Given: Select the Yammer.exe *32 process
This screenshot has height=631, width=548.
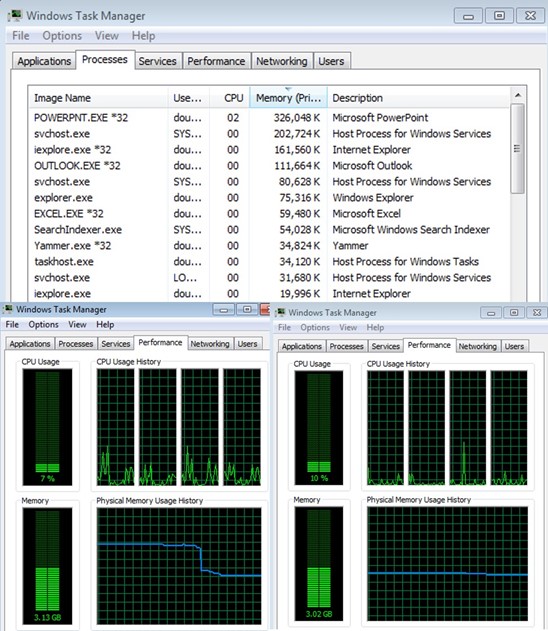Looking at the screenshot, I should 269,245.
